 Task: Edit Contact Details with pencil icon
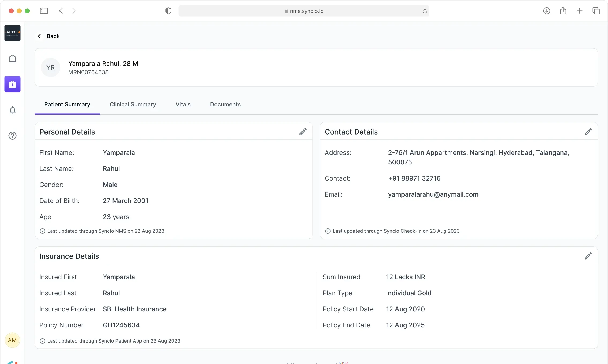[x=588, y=132]
